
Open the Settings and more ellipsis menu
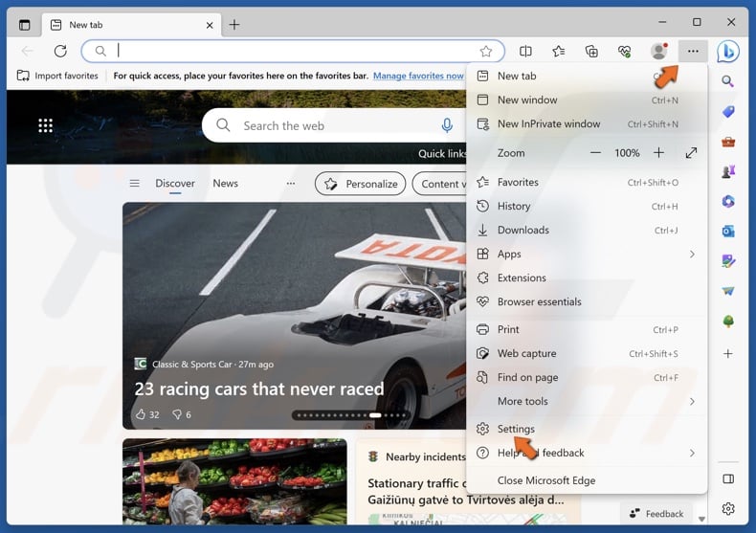point(693,51)
